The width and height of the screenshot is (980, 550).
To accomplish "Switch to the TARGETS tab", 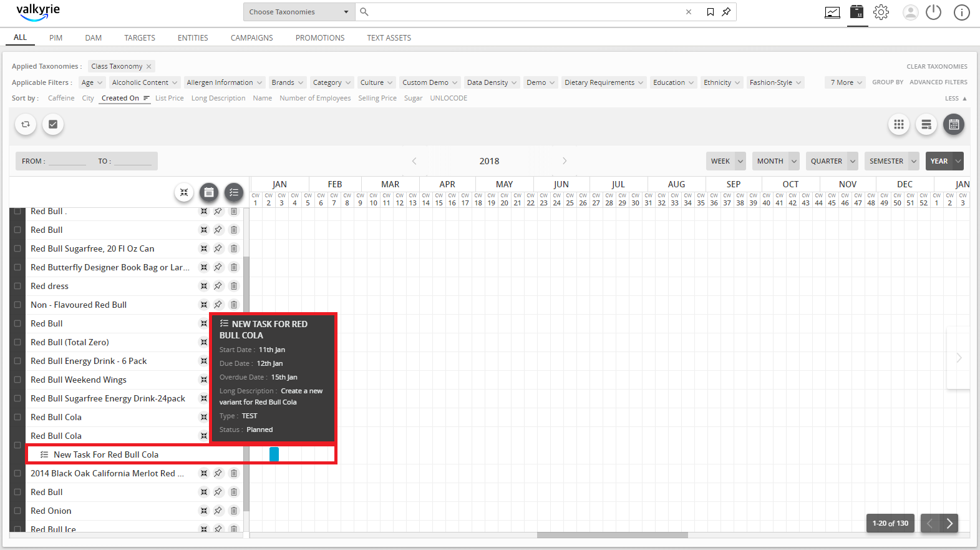I will 140,38.
